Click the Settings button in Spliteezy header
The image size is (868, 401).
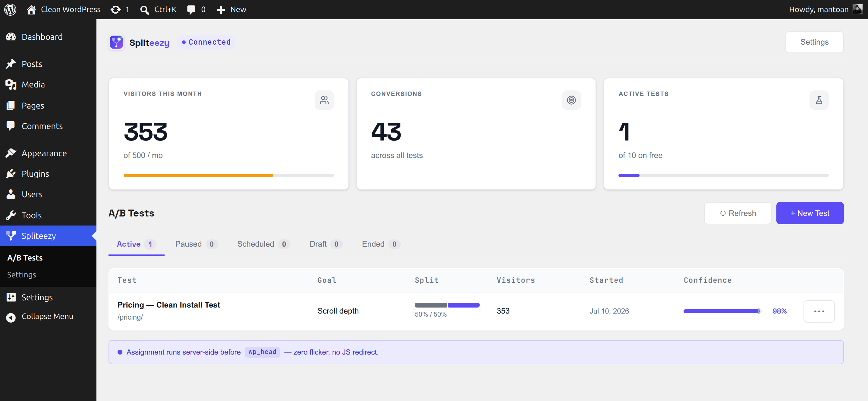tap(814, 42)
